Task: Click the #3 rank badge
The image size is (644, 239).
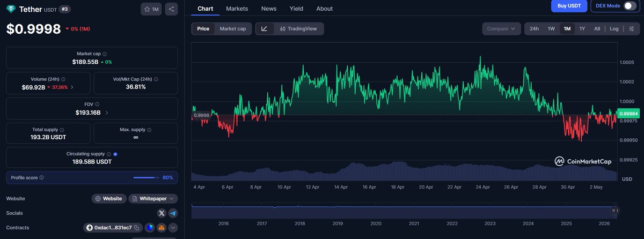Action: coord(64,9)
